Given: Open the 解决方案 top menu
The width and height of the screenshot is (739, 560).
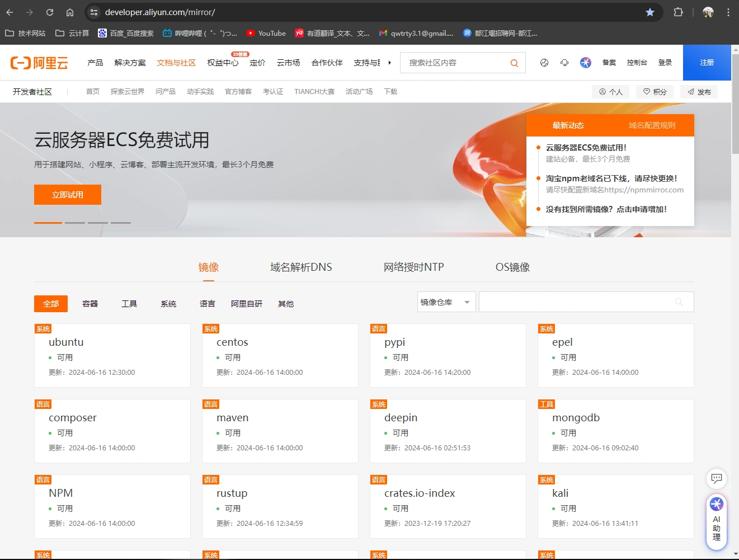Looking at the screenshot, I should (x=130, y=63).
